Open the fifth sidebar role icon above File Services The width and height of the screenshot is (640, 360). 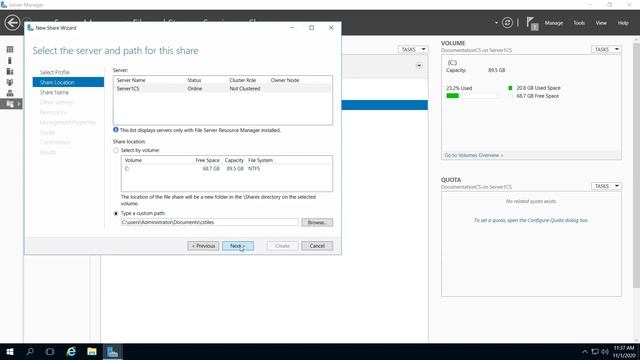tap(10, 93)
